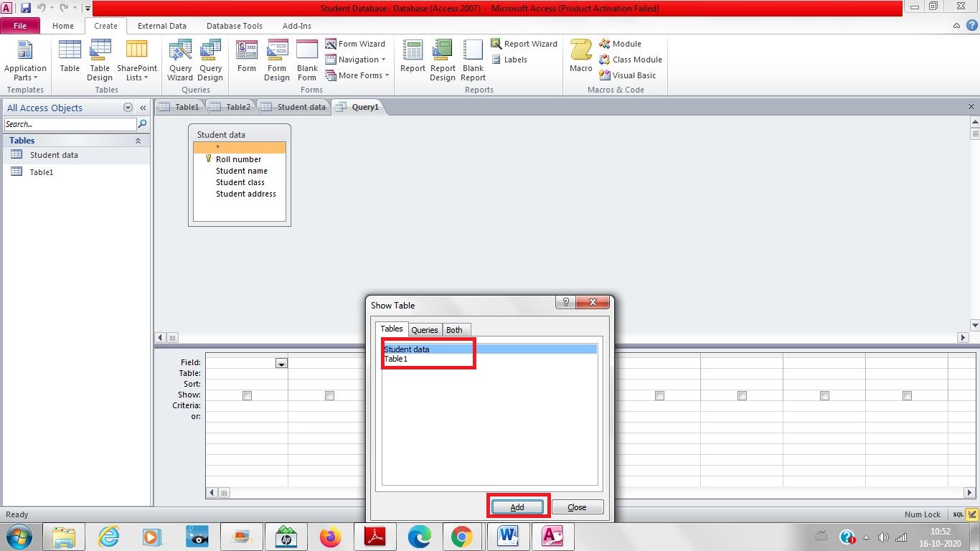Start the Report Wizard
Screen dimensions: 980x551
click(x=524, y=44)
